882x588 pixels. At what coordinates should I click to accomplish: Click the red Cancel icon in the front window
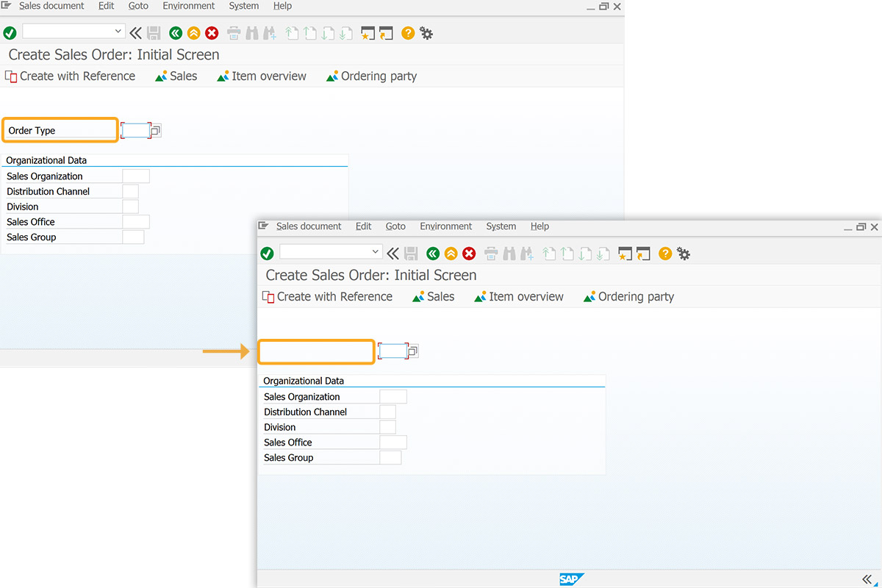[469, 253]
